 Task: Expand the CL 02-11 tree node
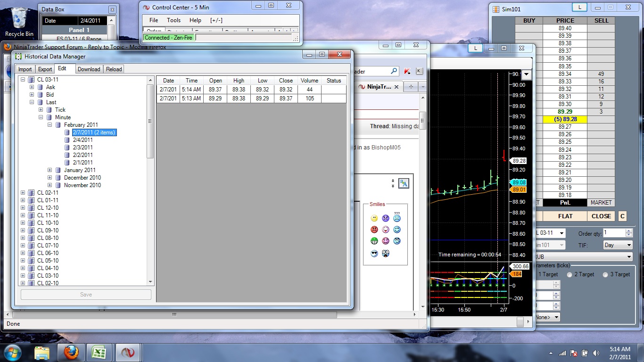pyautogui.click(x=23, y=193)
